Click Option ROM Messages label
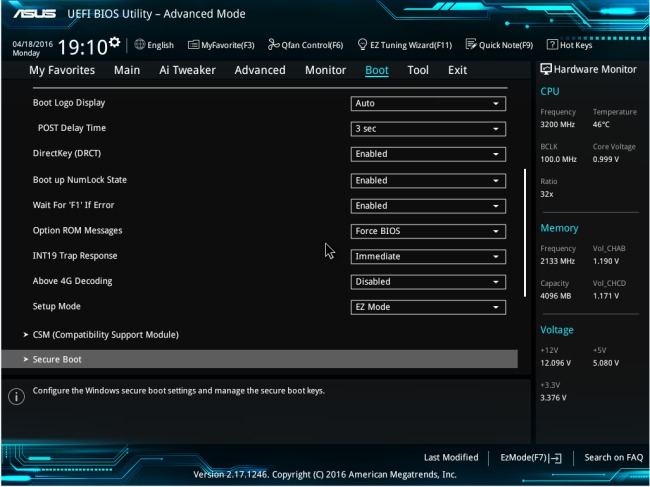Viewport: 650px width, 487px height. (x=78, y=230)
